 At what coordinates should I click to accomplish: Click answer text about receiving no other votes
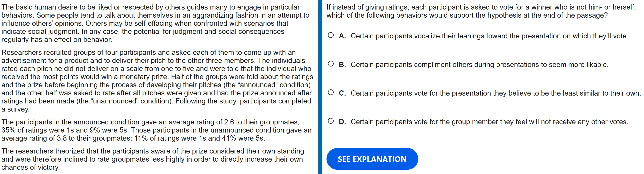[x=489, y=122]
